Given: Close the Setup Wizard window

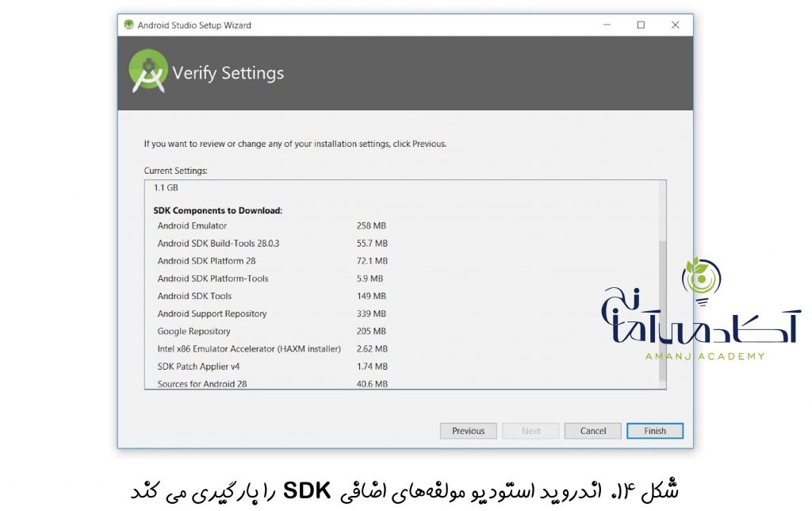Looking at the screenshot, I should tap(676, 25).
